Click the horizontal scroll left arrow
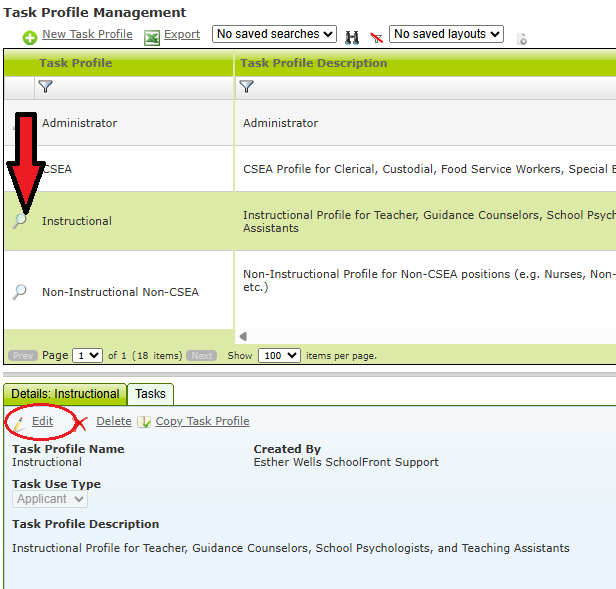 click(x=243, y=336)
